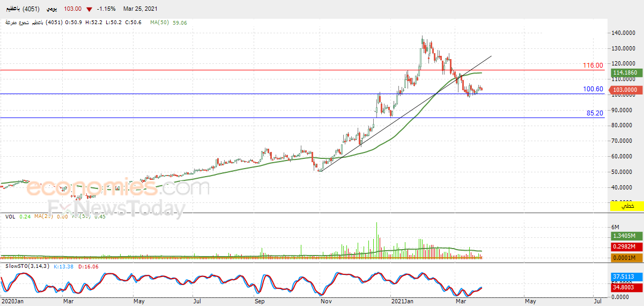Screen dimensions: 644x306
Task: Click the Mar 25, 2021 date label
Action: coord(140,9)
